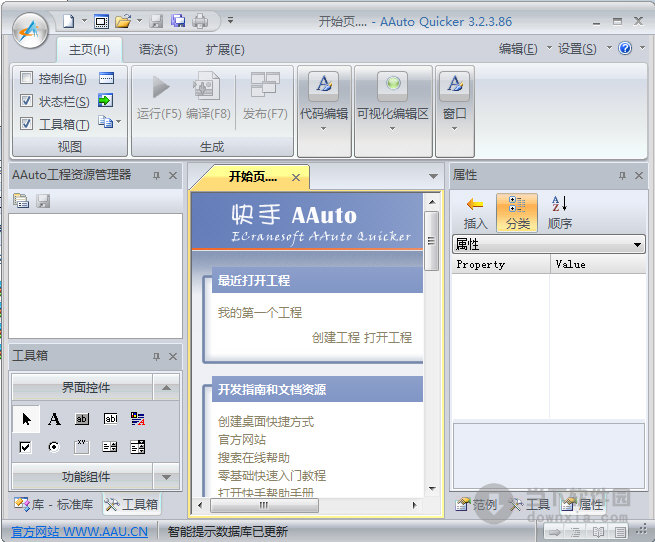Select the static text A control

point(54,419)
